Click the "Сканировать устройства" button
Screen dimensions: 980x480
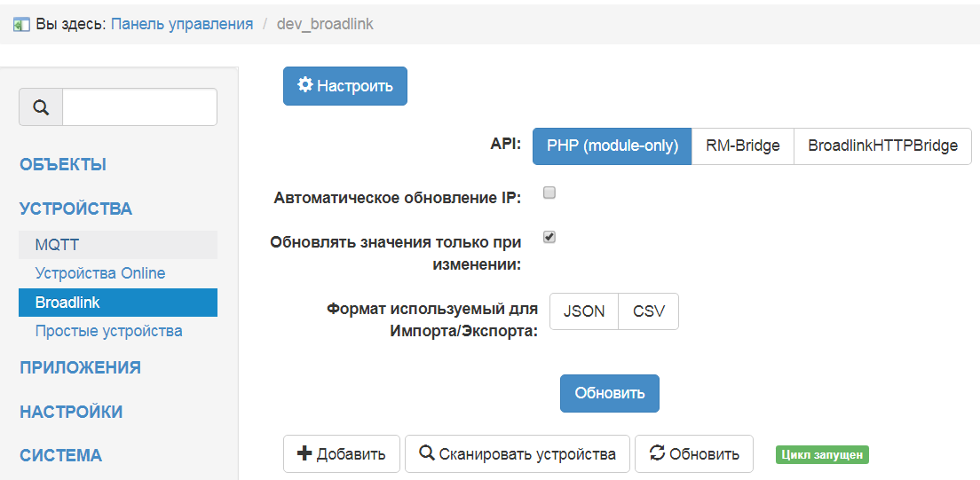tap(518, 453)
